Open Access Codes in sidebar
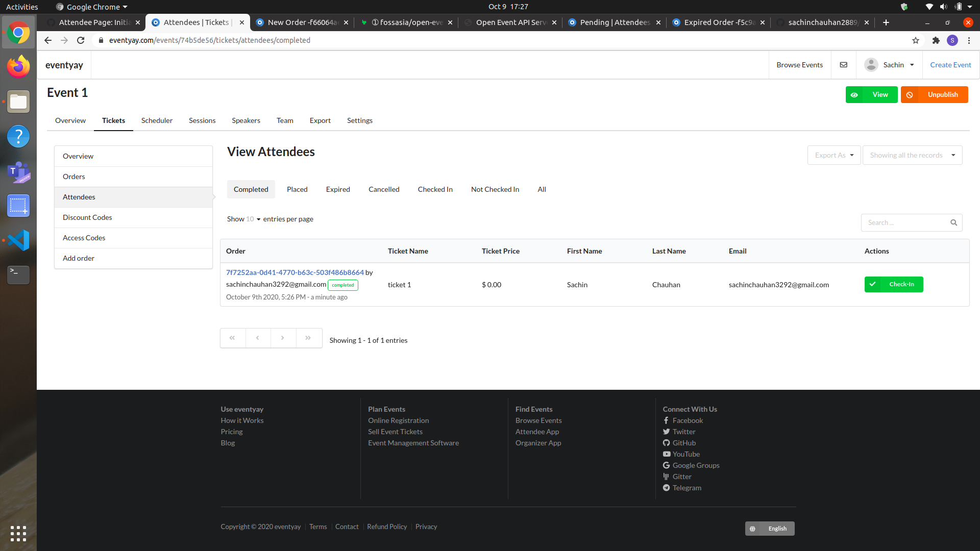 [134, 238]
